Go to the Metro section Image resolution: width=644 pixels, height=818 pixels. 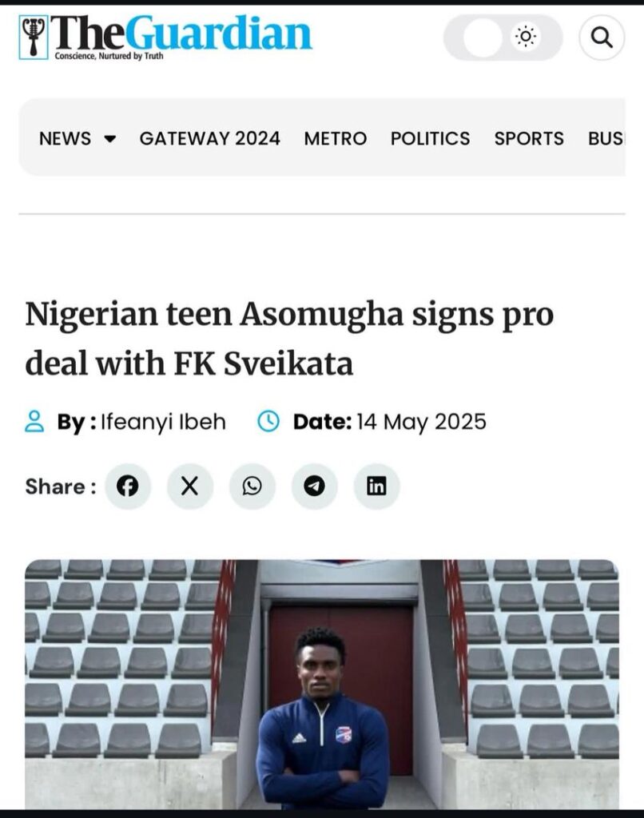335,138
